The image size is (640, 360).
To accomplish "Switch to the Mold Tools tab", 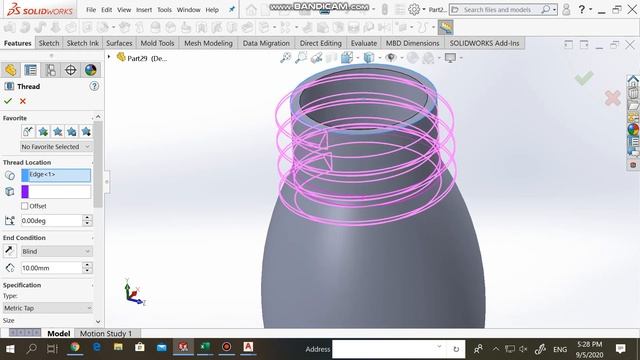I will pyautogui.click(x=157, y=43).
